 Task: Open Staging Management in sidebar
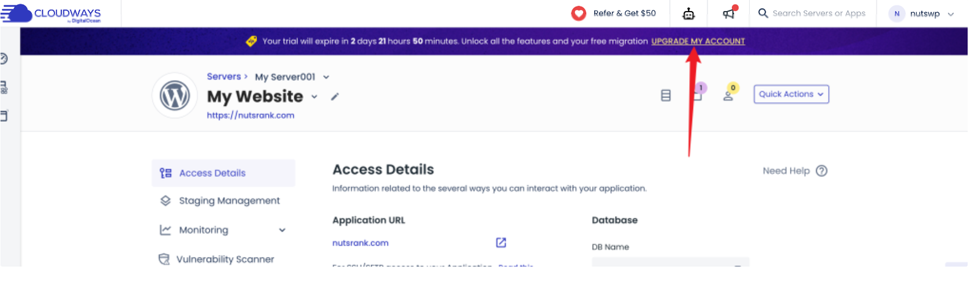[x=229, y=201]
